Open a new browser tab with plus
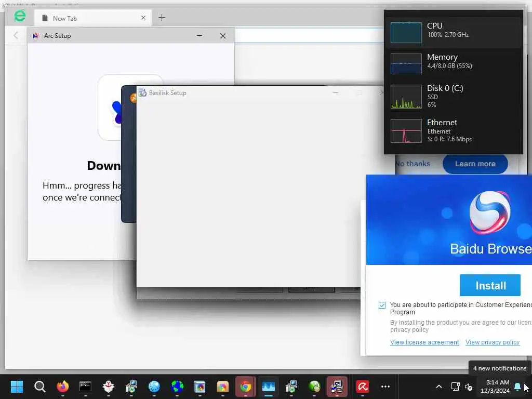The height and width of the screenshot is (399, 532). point(162,18)
